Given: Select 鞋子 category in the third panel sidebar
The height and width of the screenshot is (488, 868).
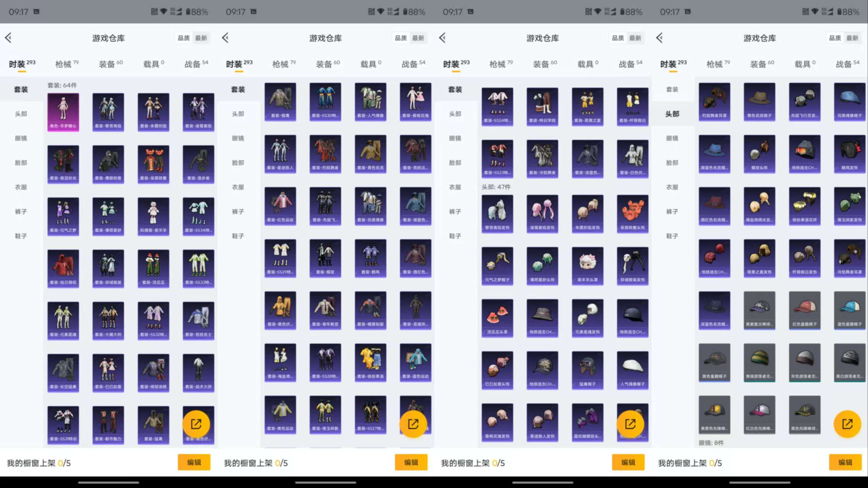Looking at the screenshot, I should pyautogui.click(x=455, y=236).
